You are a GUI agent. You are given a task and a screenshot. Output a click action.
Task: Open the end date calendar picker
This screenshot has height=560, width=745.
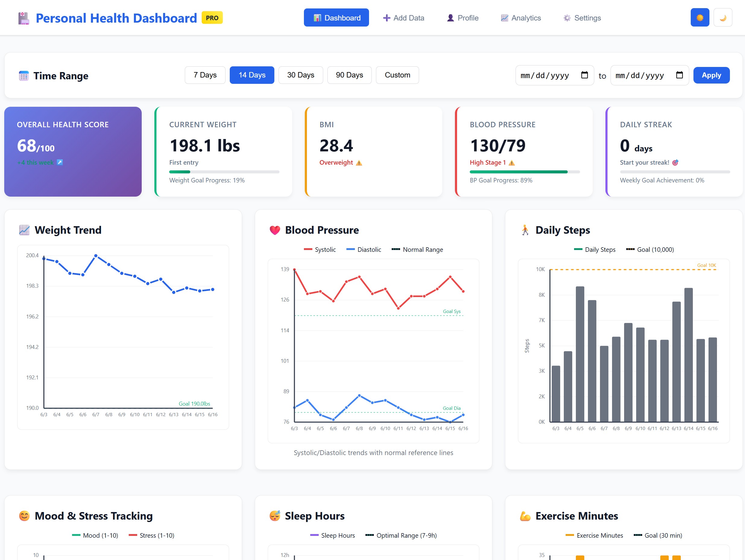point(680,75)
